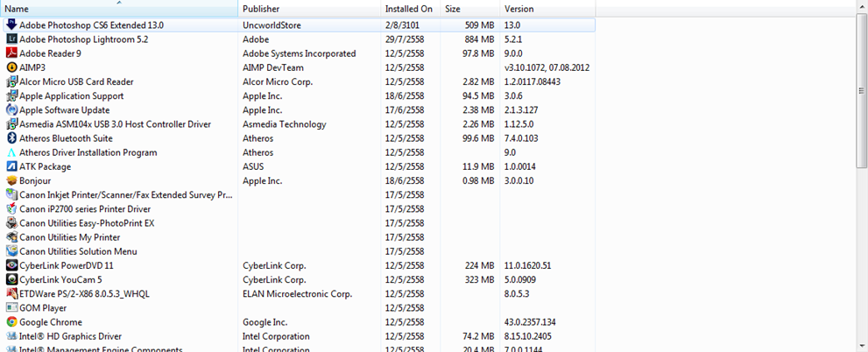The height and width of the screenshot is (352, 868).
Task: Select the Adobe Photoshop Lightroom 5.2 name
Action: pyautogui.click(x=83, y=39)
